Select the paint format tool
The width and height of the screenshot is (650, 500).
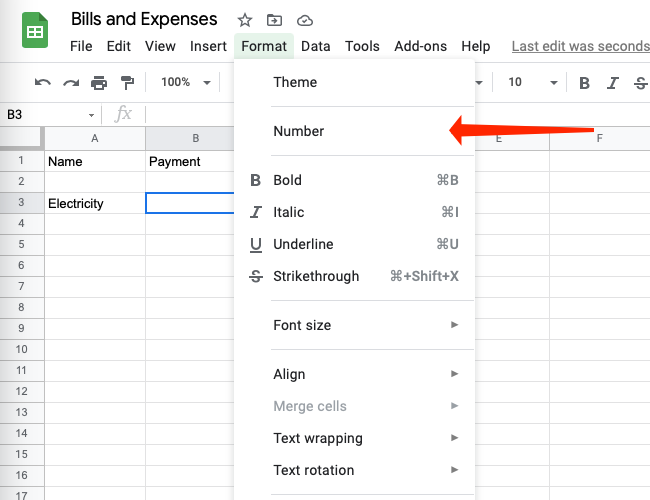point(127,83)
